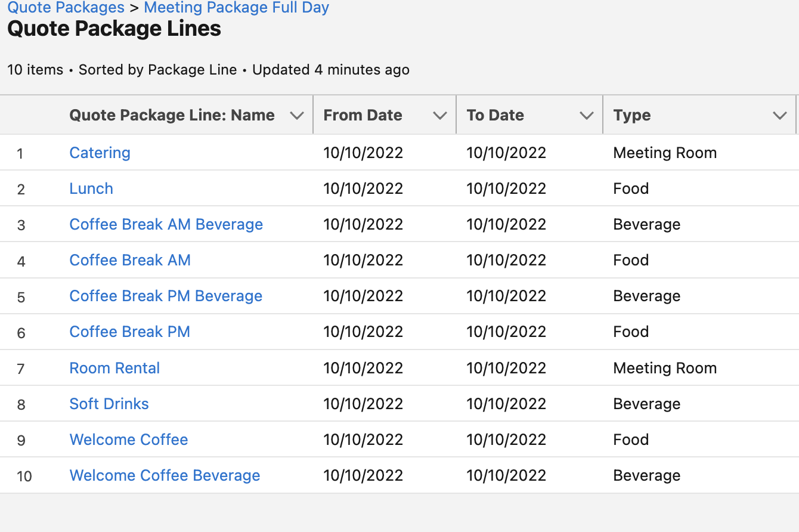
Task: Sort by From Date column header
Action: point(363,116)
